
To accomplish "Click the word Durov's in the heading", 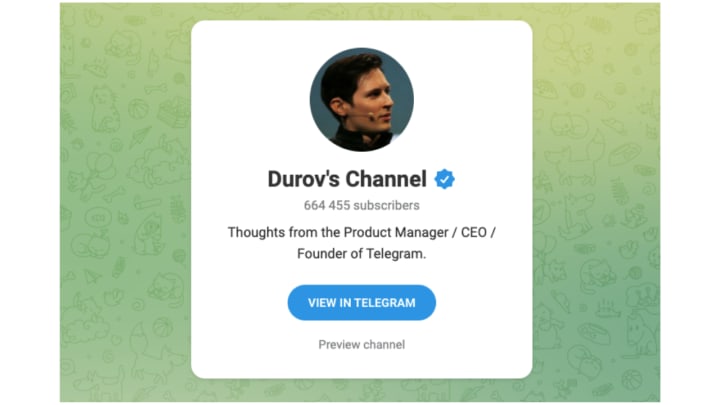I will pyautogui.click(x=303, y=179).
